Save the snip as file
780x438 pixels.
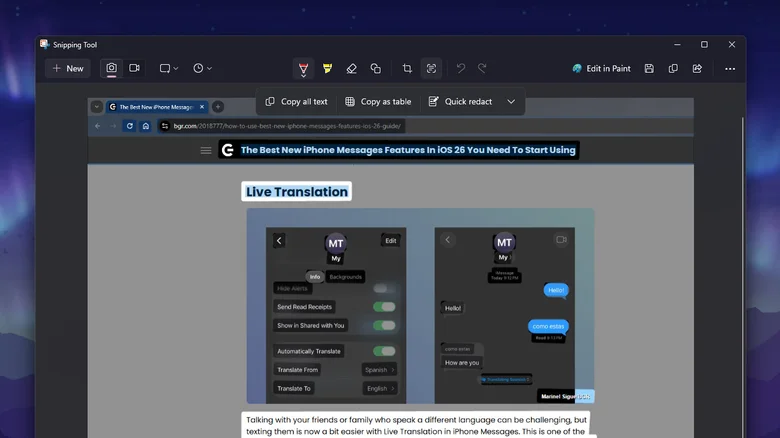pyautogui.click(x=649, y=68)
